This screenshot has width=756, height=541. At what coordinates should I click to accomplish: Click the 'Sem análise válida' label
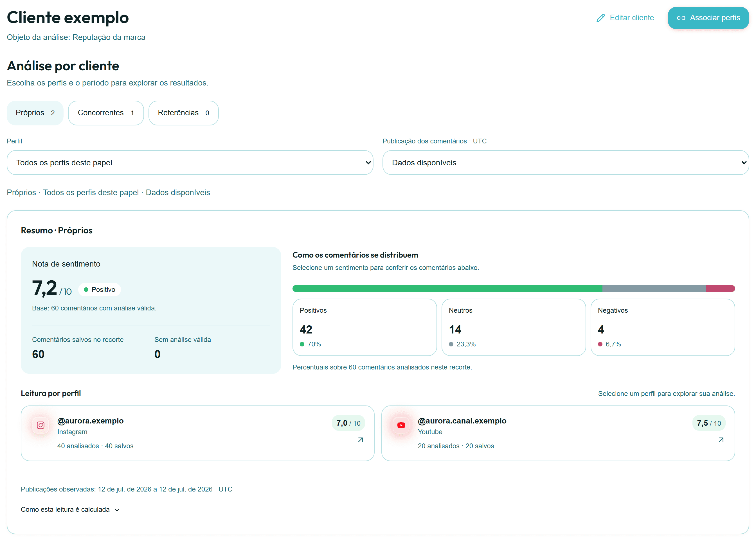pos(183,340)
